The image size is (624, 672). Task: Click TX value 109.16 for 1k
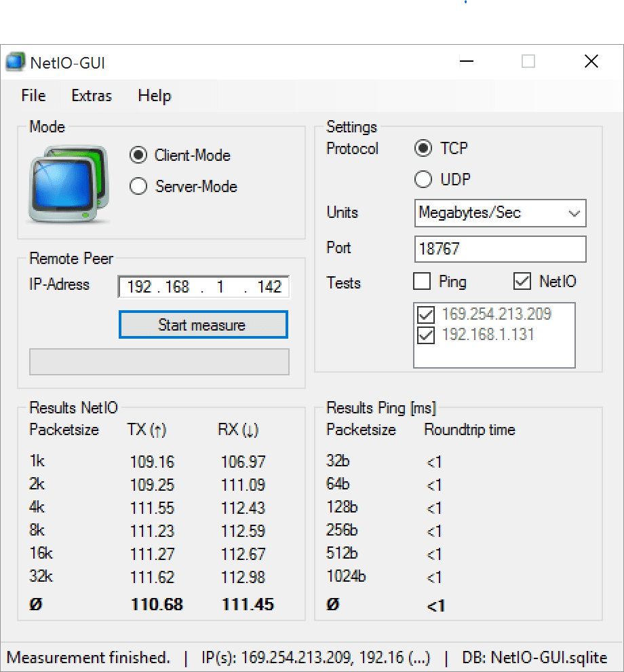152,462
